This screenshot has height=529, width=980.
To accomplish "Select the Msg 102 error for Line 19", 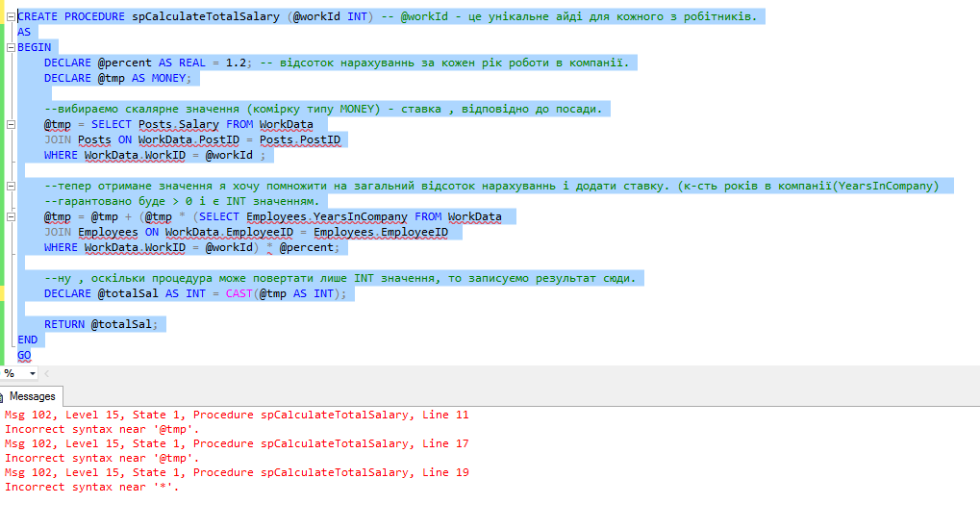I will (237, 472).
